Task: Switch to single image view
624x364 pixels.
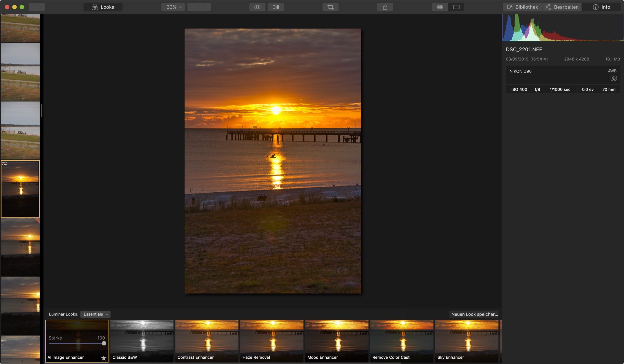Action: [456, 7]
